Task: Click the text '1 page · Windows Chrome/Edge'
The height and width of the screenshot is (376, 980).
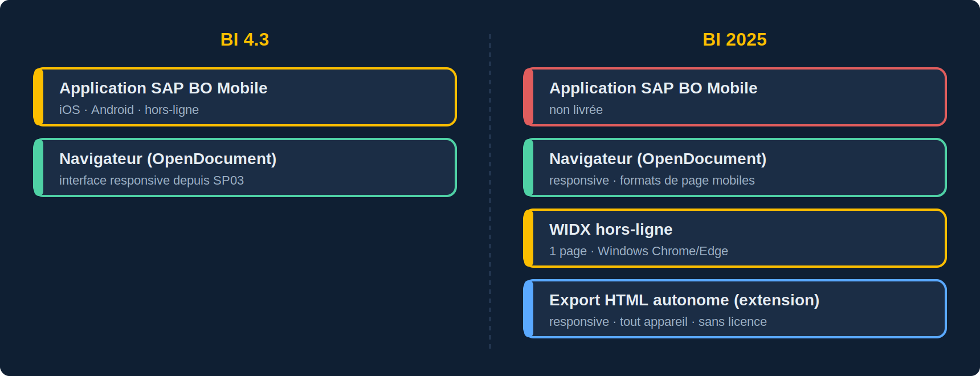Action: coord(639,251)
